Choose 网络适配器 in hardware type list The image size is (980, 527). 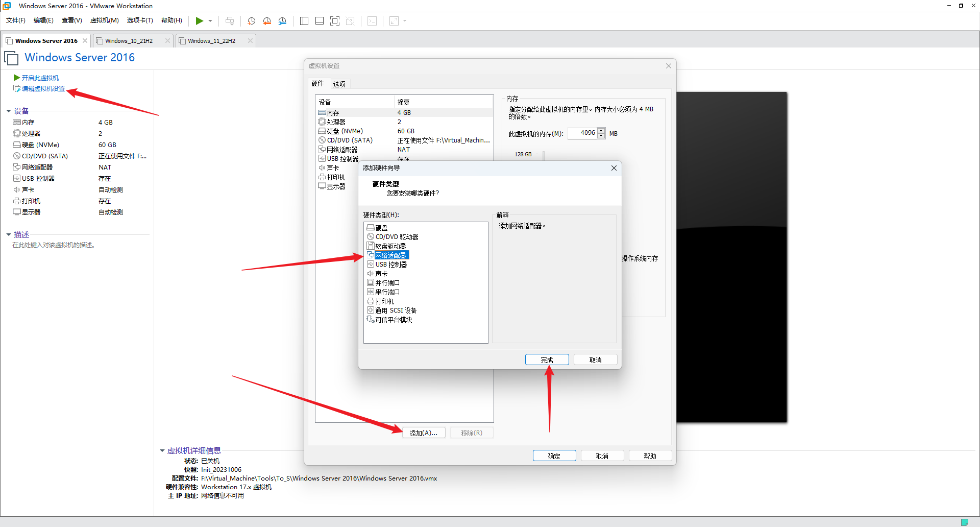[387, 255]
